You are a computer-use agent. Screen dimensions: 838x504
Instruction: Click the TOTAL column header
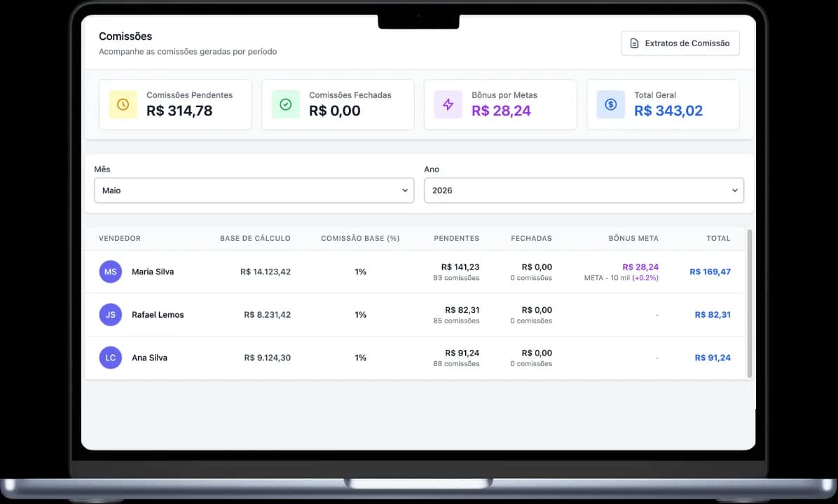[718, 238]
